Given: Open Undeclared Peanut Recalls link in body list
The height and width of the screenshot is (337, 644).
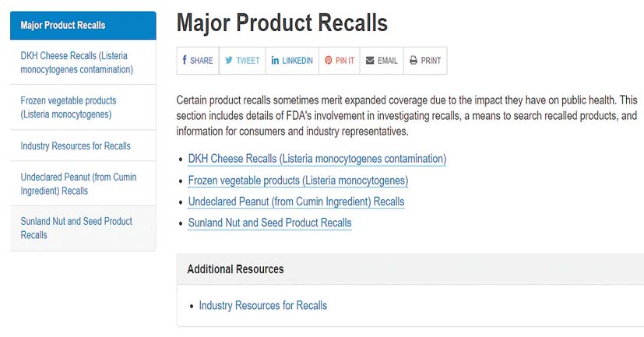Looking at the screenshot, I should pos(296,202).
